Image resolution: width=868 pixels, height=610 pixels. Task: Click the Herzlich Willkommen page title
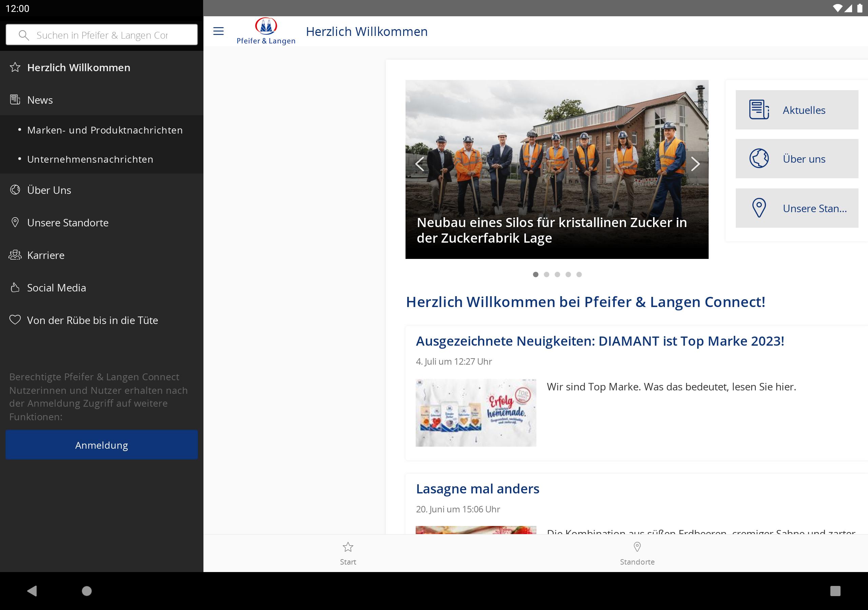pos(367,32)
